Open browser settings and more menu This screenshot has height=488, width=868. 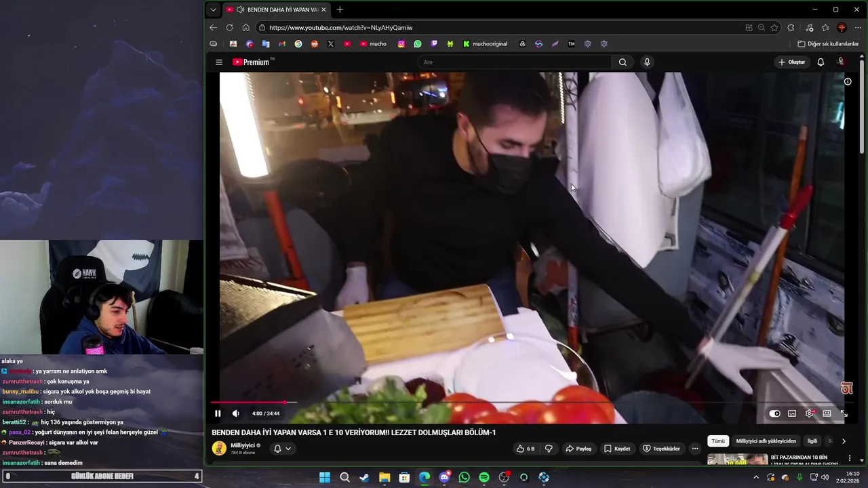[857, 28]
